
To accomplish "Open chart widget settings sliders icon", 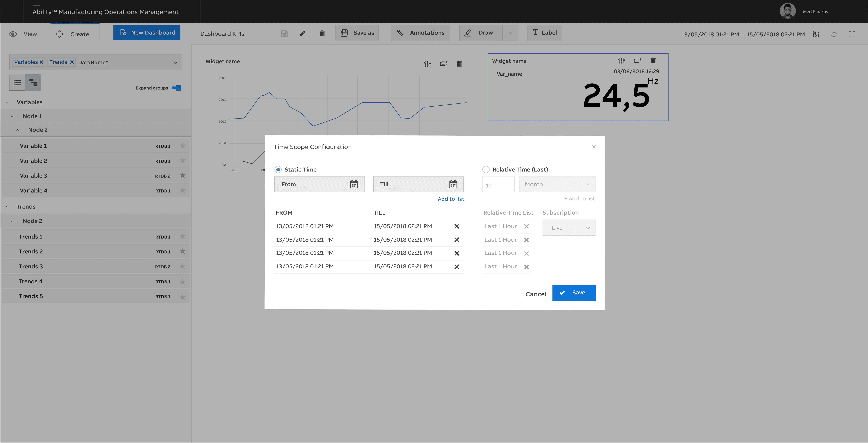I will tap(427, 64).
